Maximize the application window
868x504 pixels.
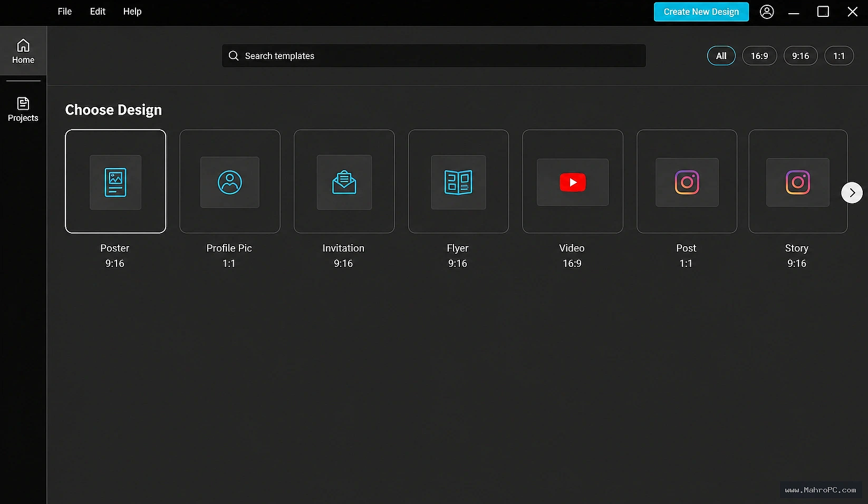pos(823,12)
